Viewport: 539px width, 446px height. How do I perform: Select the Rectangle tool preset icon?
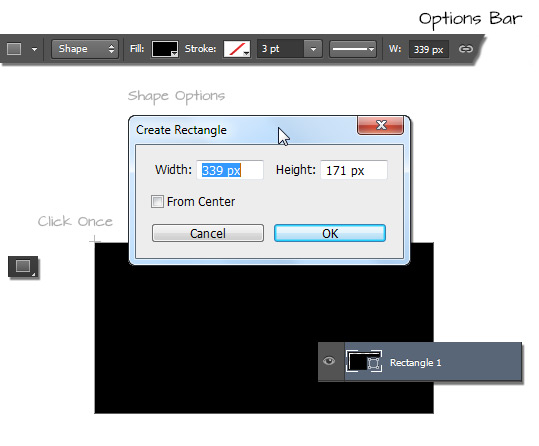(x=14, y=49)
